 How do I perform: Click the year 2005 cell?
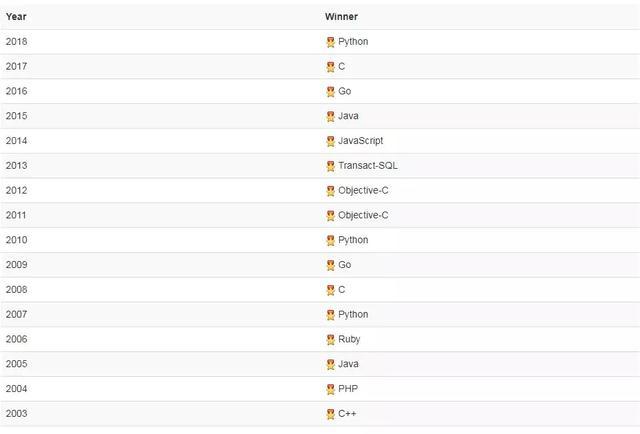coord(16,364)
